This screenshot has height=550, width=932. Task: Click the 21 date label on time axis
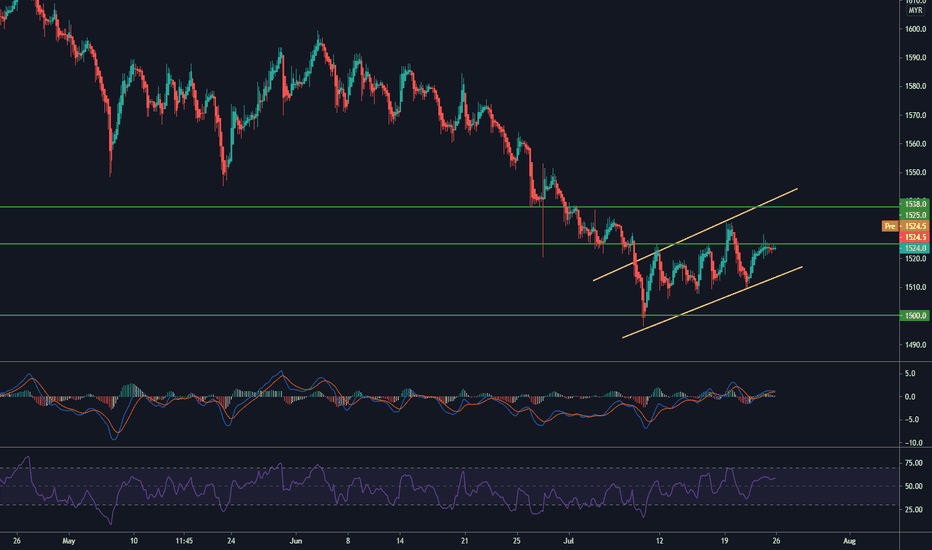(464, 541)
